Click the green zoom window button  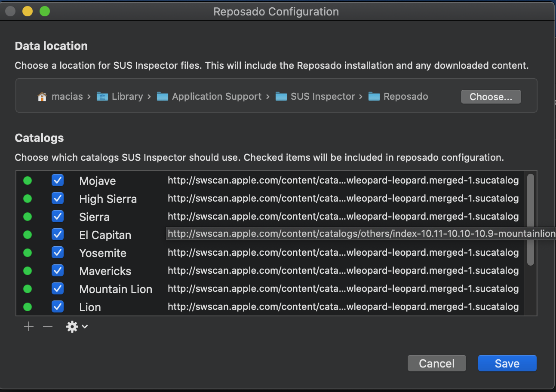pyautogui.click(x=45, y=12)
